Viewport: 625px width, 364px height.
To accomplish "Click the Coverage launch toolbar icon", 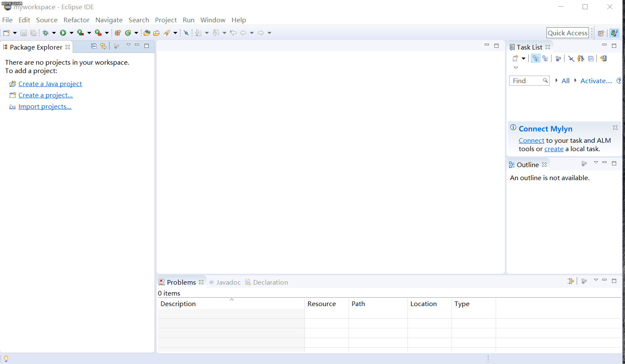I will pos(80,33).
